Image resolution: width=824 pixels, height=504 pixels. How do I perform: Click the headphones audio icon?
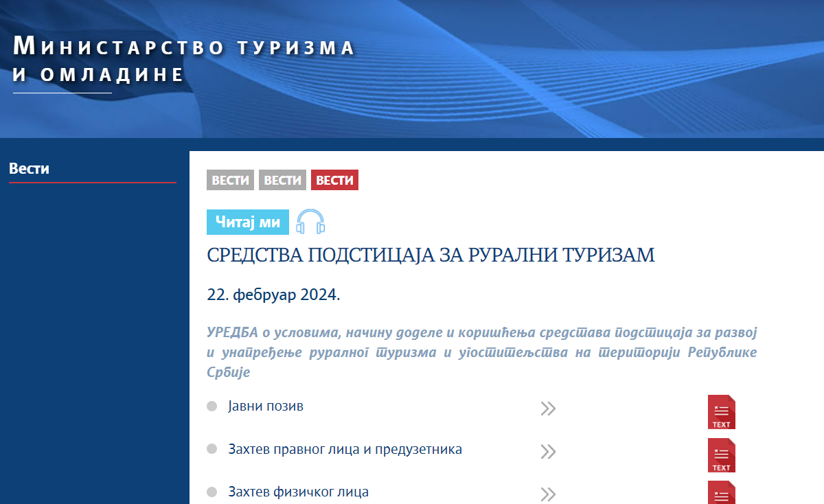point(310,222)
